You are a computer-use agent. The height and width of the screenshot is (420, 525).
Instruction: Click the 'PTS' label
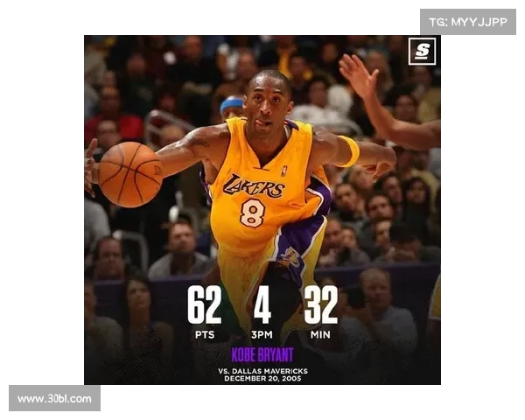[x=205, y=334]
